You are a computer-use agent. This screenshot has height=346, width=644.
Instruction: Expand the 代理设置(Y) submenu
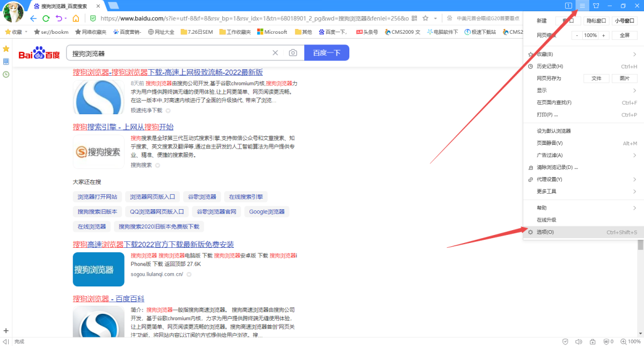pos(583,179)
